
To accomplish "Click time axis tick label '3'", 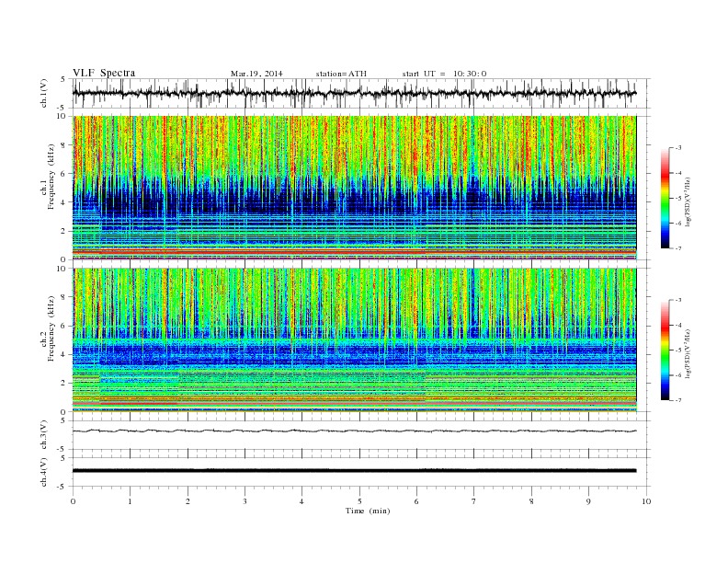I will click(245, 501).
